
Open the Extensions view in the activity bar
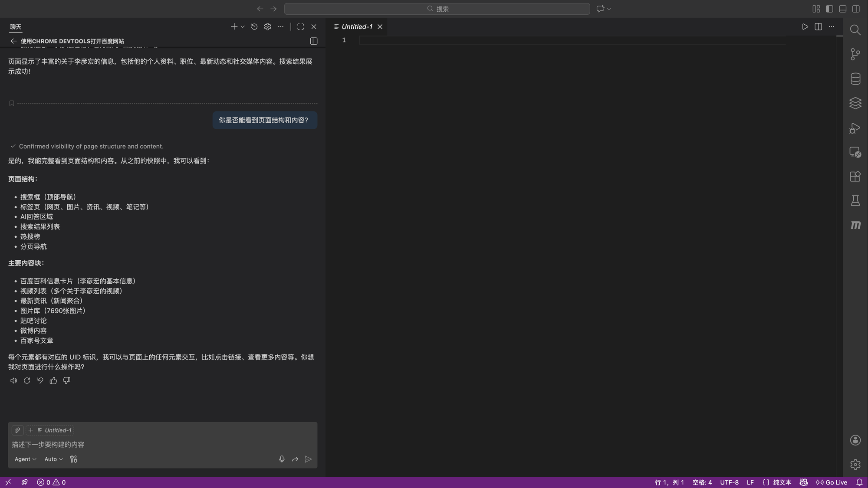point(855,177)
